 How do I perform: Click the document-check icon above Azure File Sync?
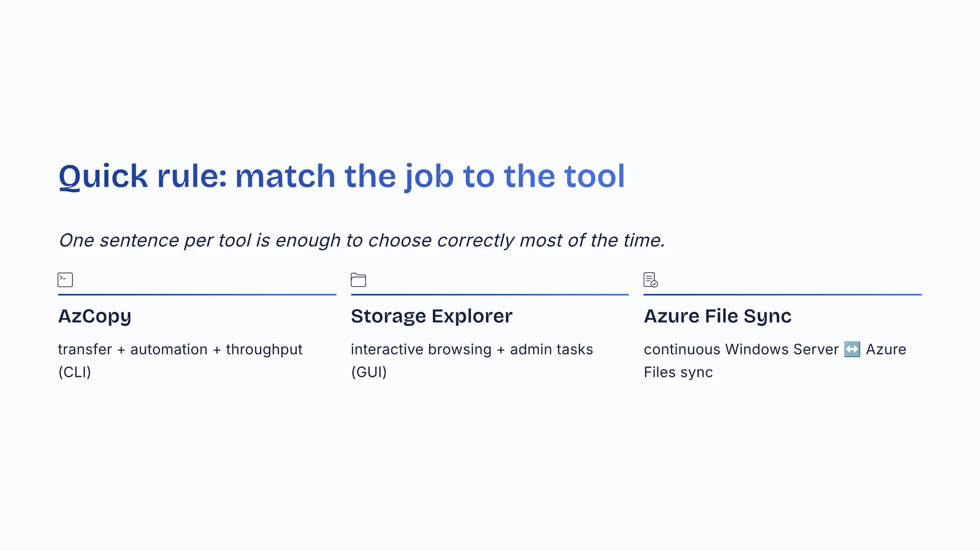(651, 280)
